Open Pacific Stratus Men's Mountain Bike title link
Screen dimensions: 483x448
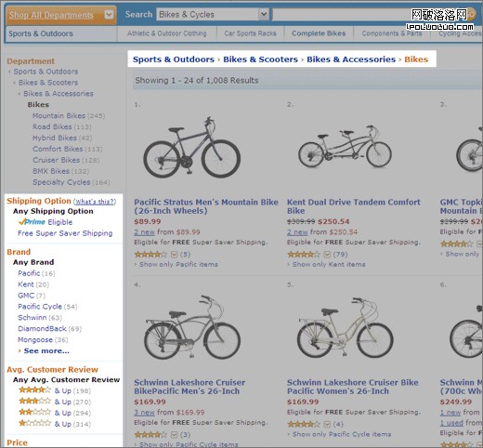[206, 206]
